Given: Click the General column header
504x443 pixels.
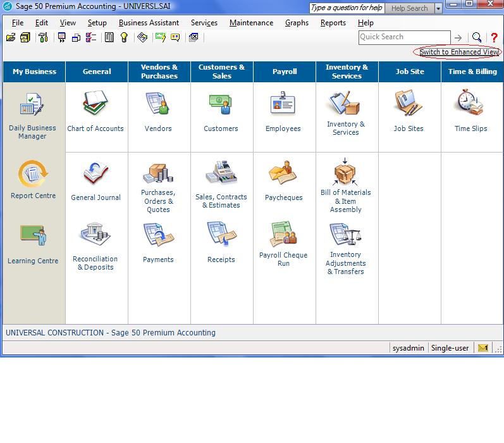Looking at the screenshot, I should coord(97,72).
